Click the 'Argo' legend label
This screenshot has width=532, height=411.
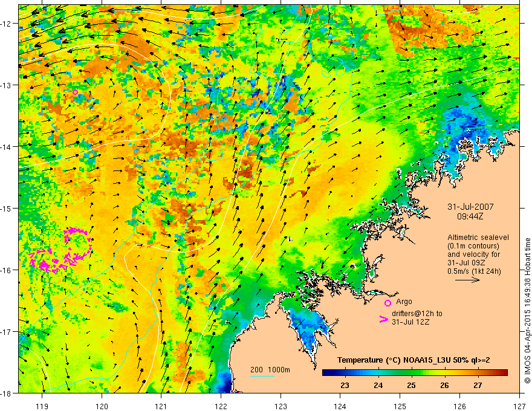point(404,302)
